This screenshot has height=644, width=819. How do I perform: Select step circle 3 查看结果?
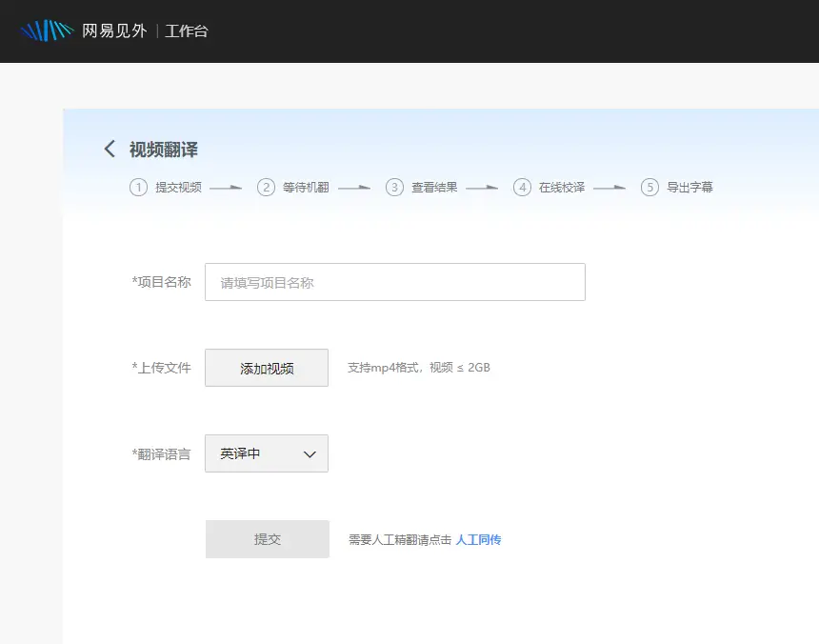[x=394, y=187]
